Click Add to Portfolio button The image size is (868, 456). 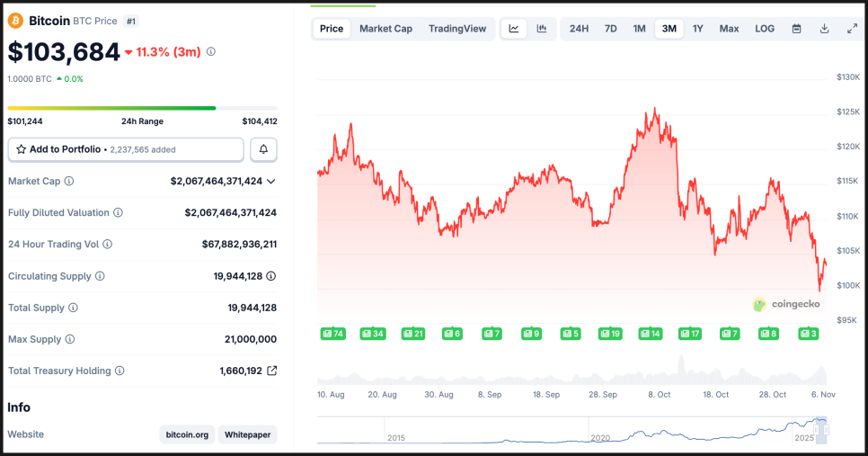pos(126,149)
